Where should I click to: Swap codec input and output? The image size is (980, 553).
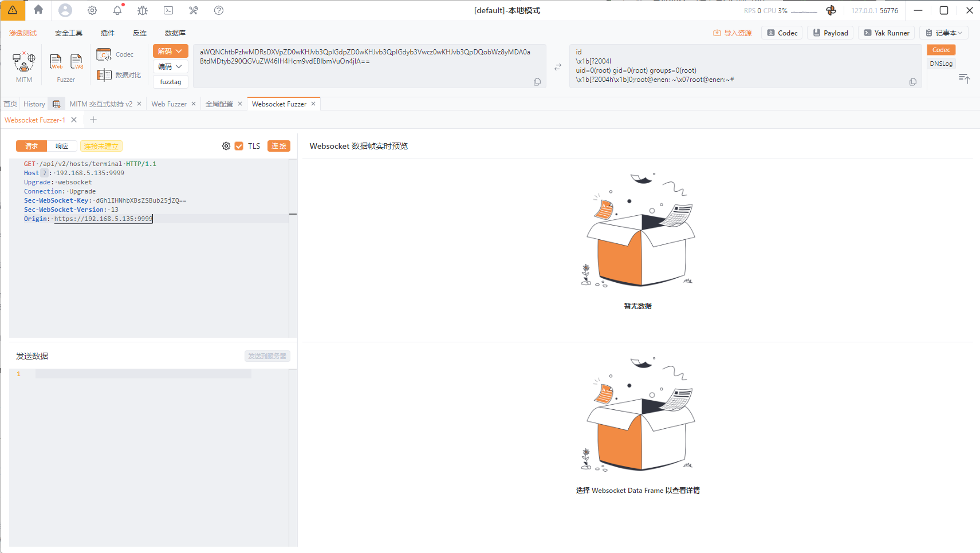point(558,67)
